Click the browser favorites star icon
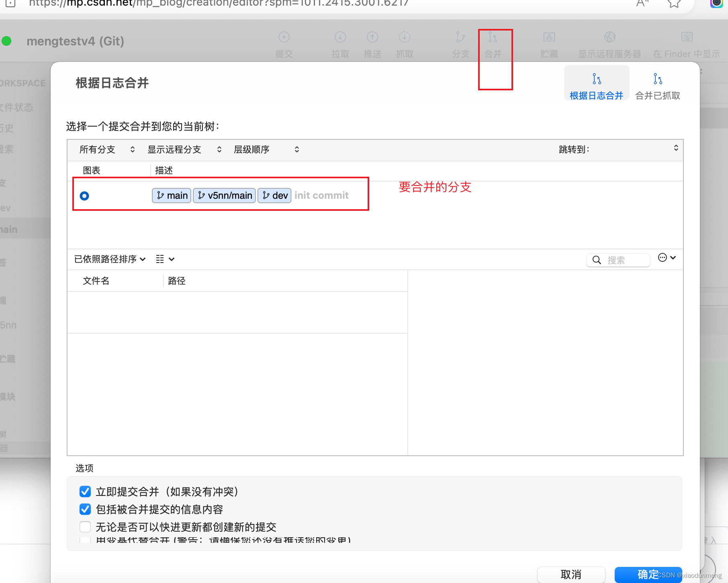Image resolution: width=728 pixels, height=583 pixels. (674, 3)
